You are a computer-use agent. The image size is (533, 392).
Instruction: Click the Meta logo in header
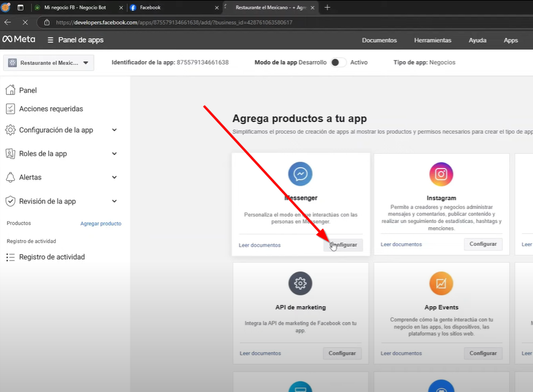tap(19, 39)
